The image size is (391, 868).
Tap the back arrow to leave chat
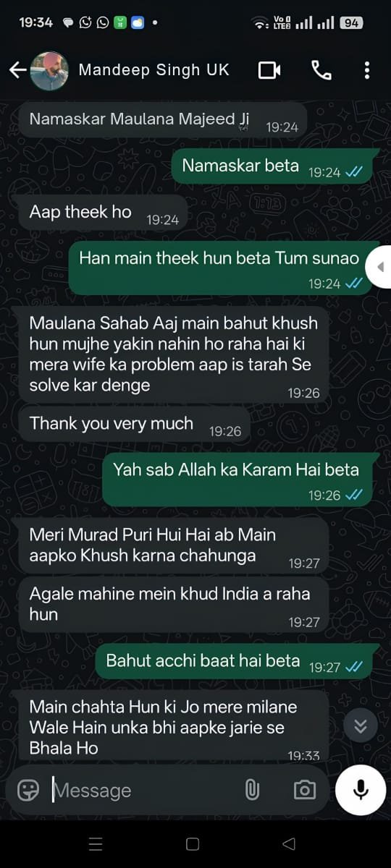tap(17, 70)
